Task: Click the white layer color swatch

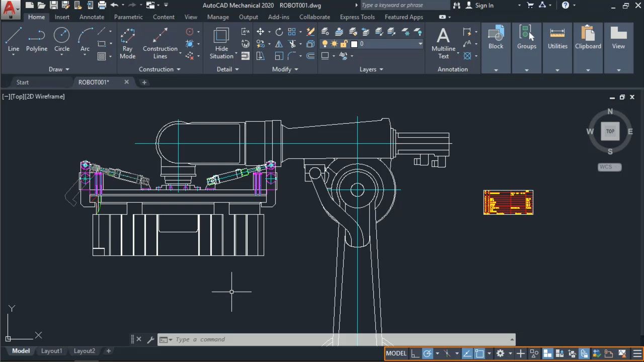Action: 354,44
